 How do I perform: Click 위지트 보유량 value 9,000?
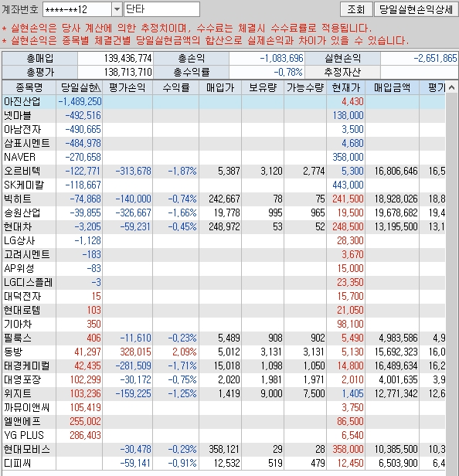[x=271, y=394]
